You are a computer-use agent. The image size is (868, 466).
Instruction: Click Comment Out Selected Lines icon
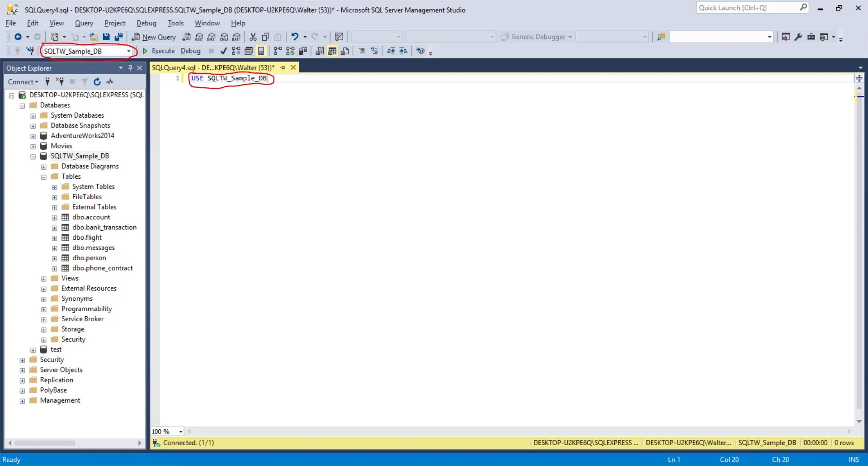tap(362, 51)
